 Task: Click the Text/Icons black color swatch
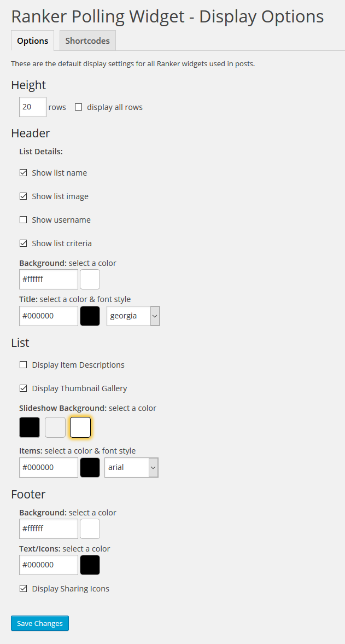point(90,565)
